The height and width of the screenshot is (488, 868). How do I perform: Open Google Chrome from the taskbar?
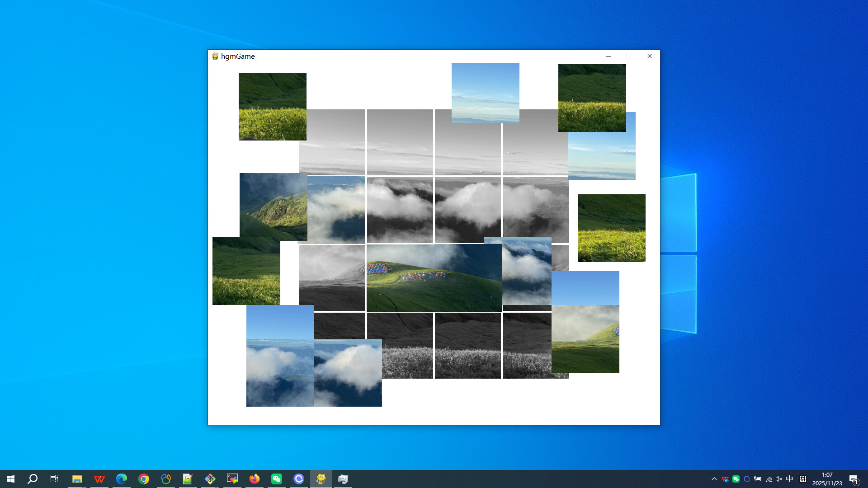click(x=144, y=479)
